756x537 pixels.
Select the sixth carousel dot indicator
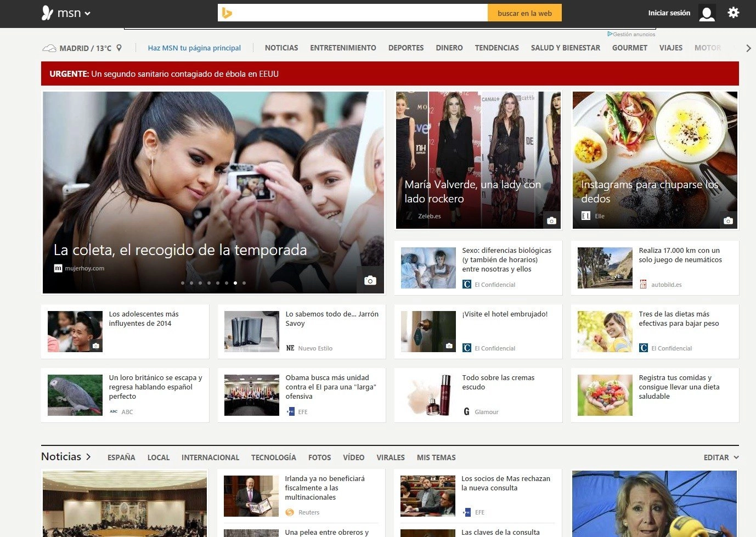tap(227, 283)
